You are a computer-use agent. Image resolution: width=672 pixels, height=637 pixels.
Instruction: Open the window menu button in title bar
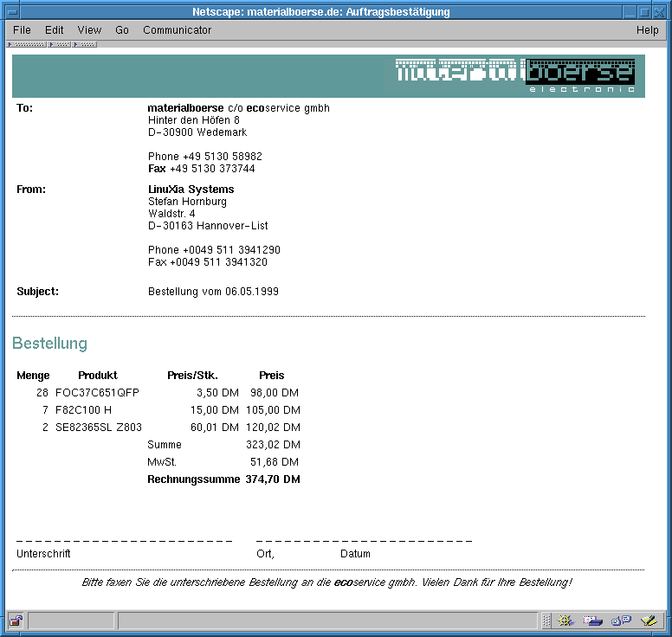11,12
